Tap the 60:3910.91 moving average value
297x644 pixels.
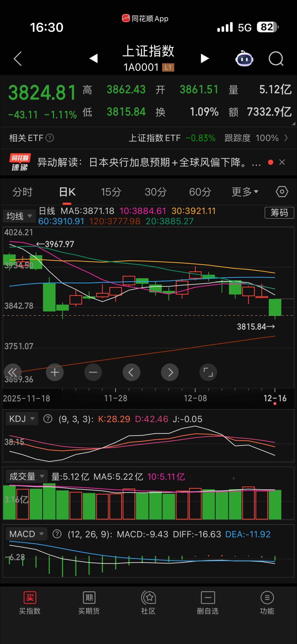coord(61,221)
